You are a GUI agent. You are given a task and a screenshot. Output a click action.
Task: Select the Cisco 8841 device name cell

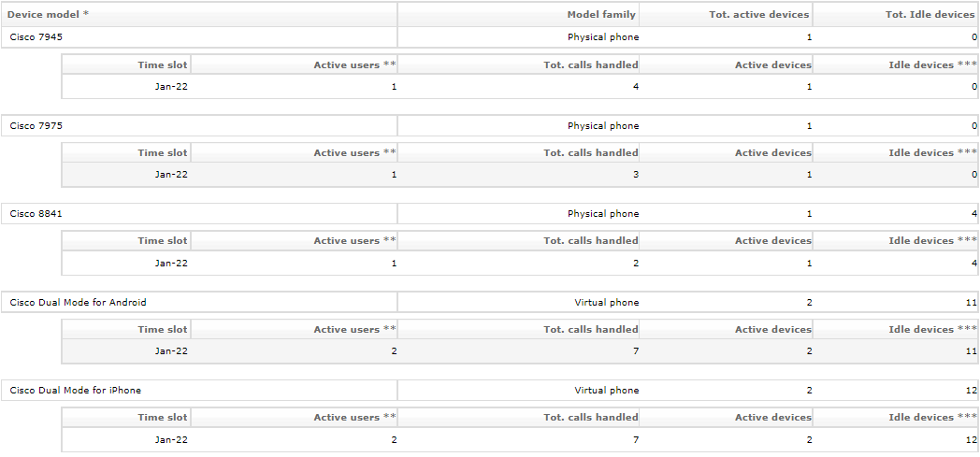click(36, 214)
